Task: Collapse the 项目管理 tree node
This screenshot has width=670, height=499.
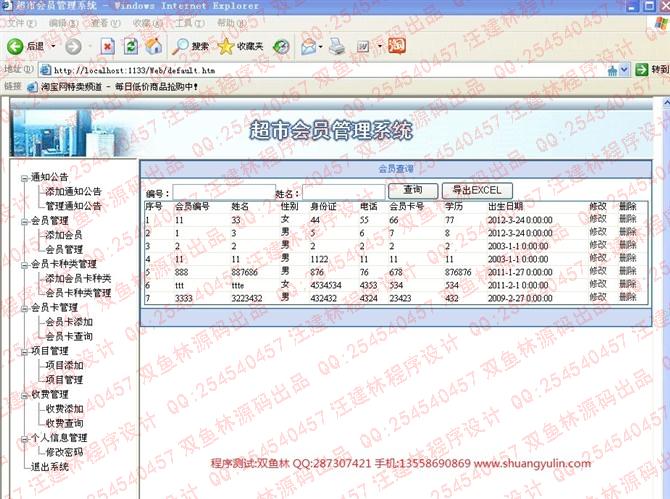Action: 25,352
